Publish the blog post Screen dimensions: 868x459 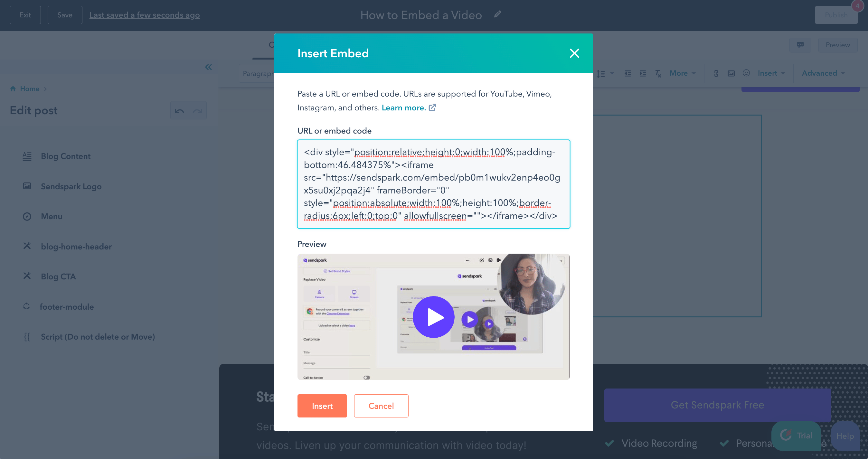(x=836, y=15)
